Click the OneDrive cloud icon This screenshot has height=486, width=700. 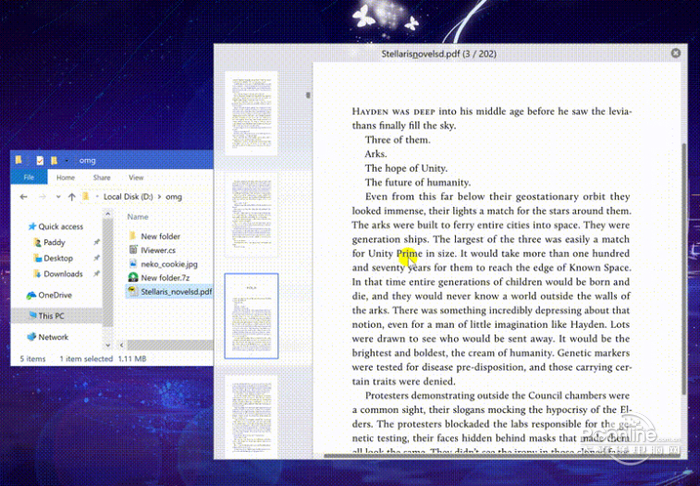[31, 295]
